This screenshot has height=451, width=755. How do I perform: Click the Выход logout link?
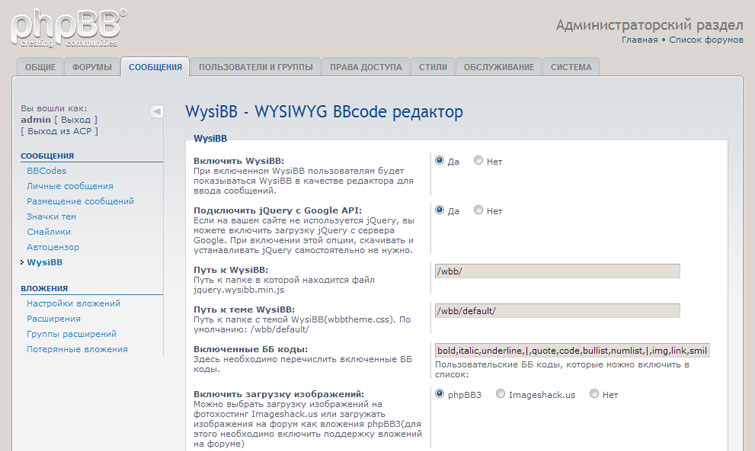76,120
